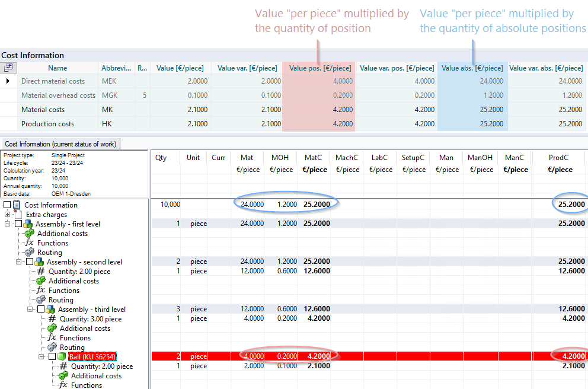Click the fx Functions icon under Assembly - second level
Image resolution: width=588 pixels, height=389 pixels.
click(x=41, y=291)
